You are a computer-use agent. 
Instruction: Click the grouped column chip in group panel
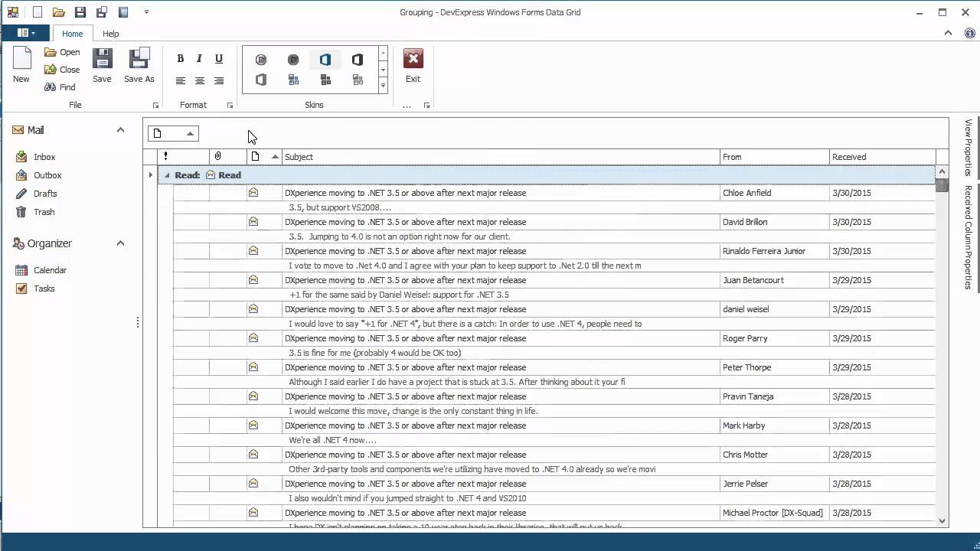tap(173, 133)
